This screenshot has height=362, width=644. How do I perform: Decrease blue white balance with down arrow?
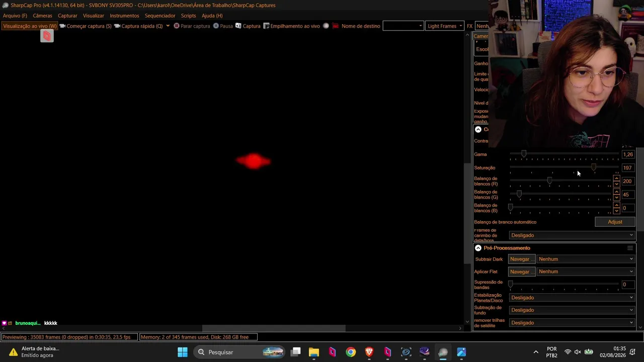coord(617,211)
